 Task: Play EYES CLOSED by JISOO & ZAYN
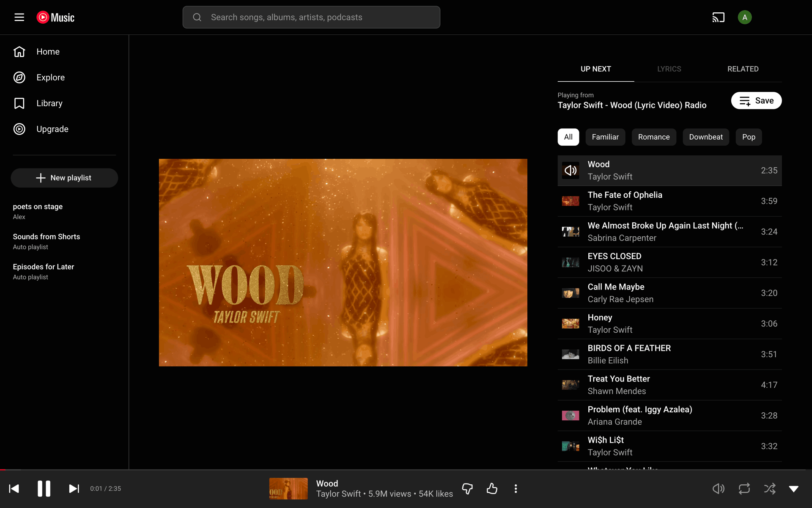pos(669,262)
